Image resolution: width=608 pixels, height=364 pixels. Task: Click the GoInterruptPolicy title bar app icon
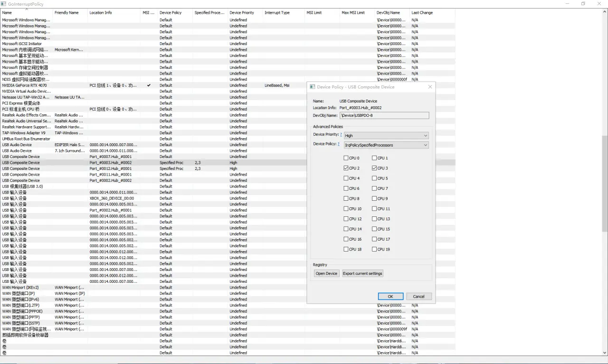(x=4, y=4)
